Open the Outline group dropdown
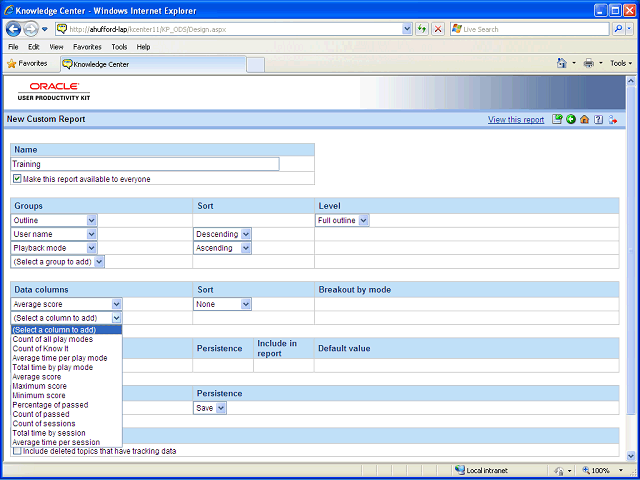 [54, 220]
